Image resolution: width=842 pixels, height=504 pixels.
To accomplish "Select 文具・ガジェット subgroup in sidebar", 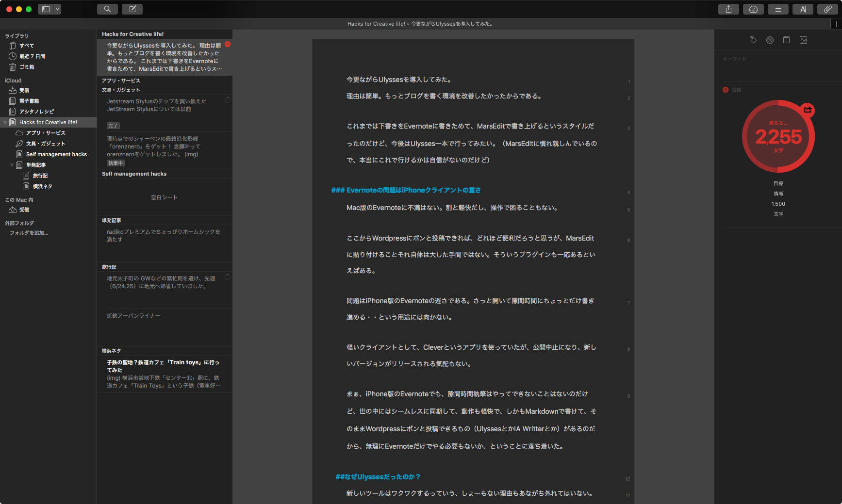I will point(46,144).
